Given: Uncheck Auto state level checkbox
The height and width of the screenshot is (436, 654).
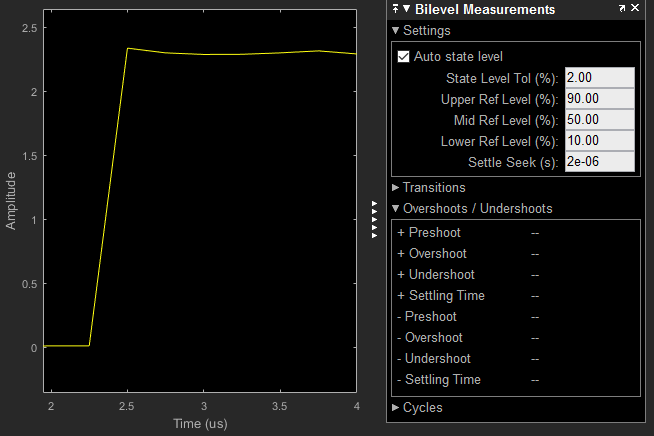Looking at the screenshot, I should tap(403, 56).
